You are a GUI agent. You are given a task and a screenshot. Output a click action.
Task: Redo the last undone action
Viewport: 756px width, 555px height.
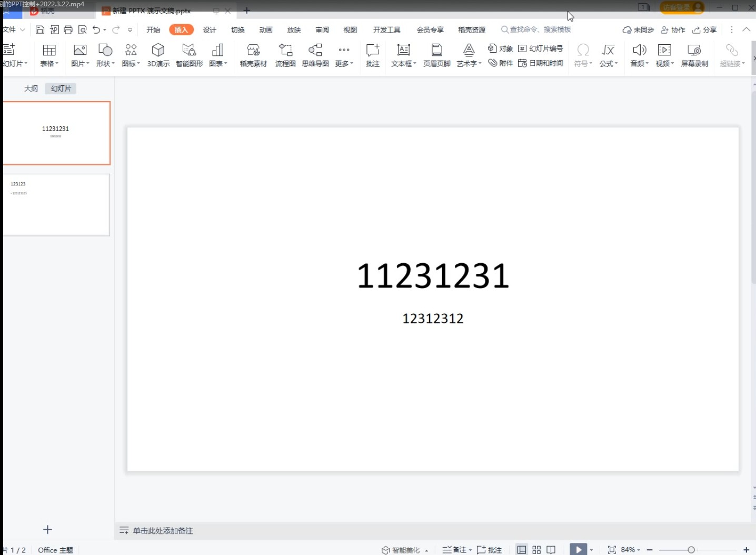click(x=116, y=29)
